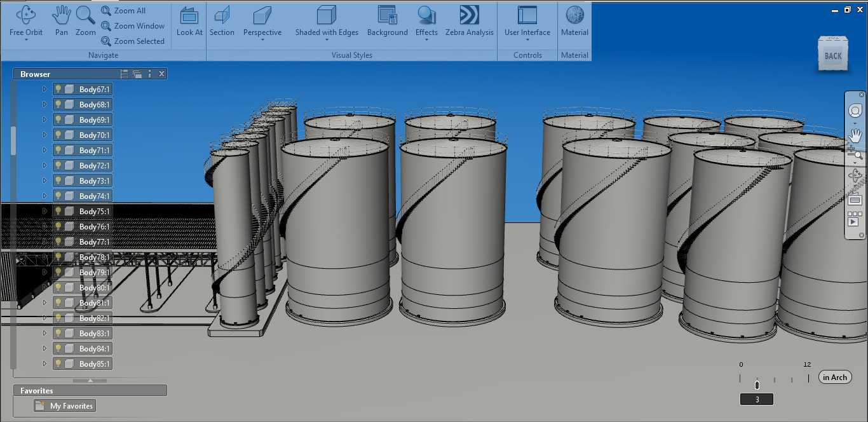This screenshot has height=422, width=868.
Task: Expand the Body75:1 tree node
Action: [44, 211]
